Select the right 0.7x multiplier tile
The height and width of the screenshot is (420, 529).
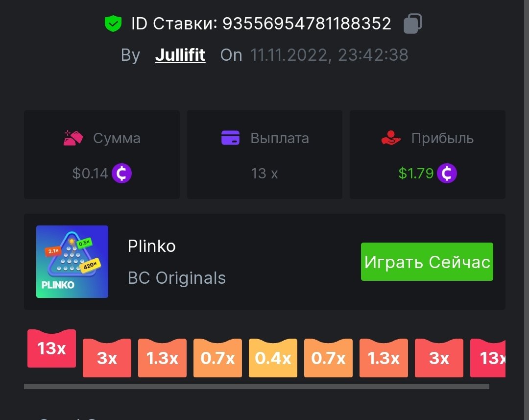coord(328,358)
